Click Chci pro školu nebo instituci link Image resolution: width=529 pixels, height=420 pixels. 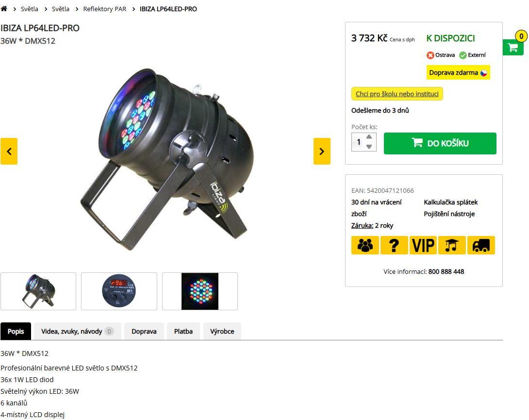(397, 94)
